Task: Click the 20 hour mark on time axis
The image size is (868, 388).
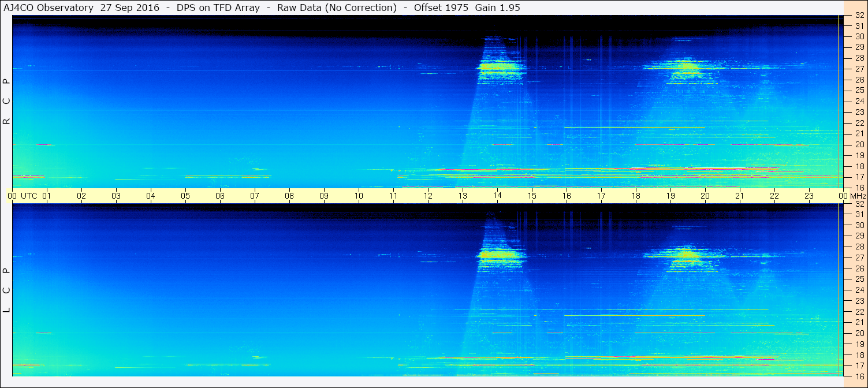Action: (x=705, y=196)
